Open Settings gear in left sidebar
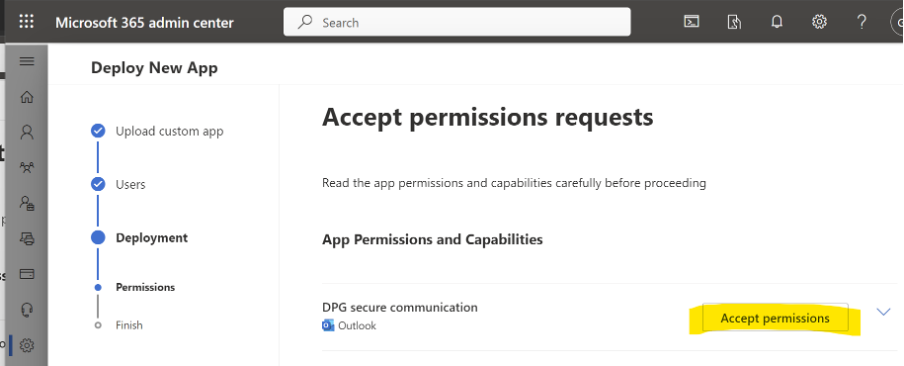Image resolution: width=904 pixels, height=366 pixels. [27, 345]
